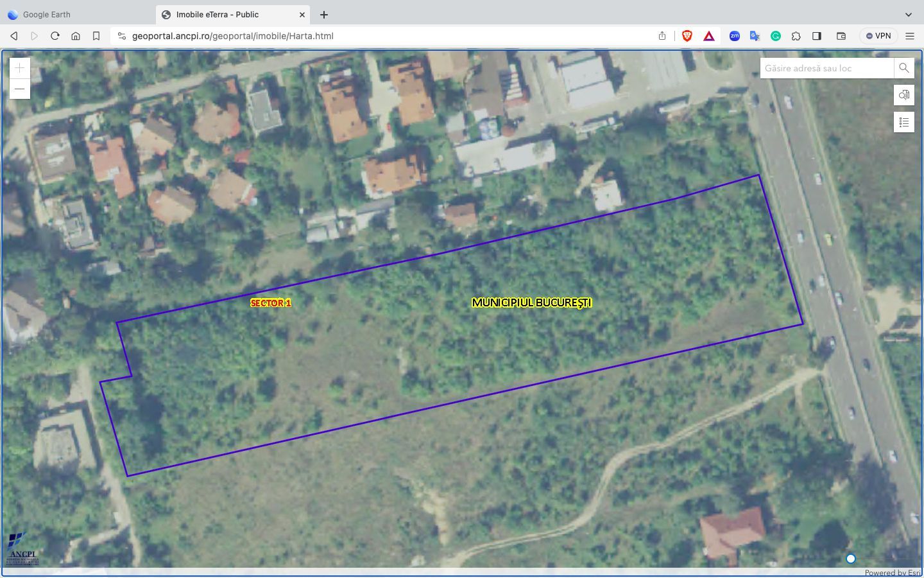The width and height of the screenshot is (924, 578).
Task: Click the blue status dot near bottom right
Action: click(x=850, y=559)
